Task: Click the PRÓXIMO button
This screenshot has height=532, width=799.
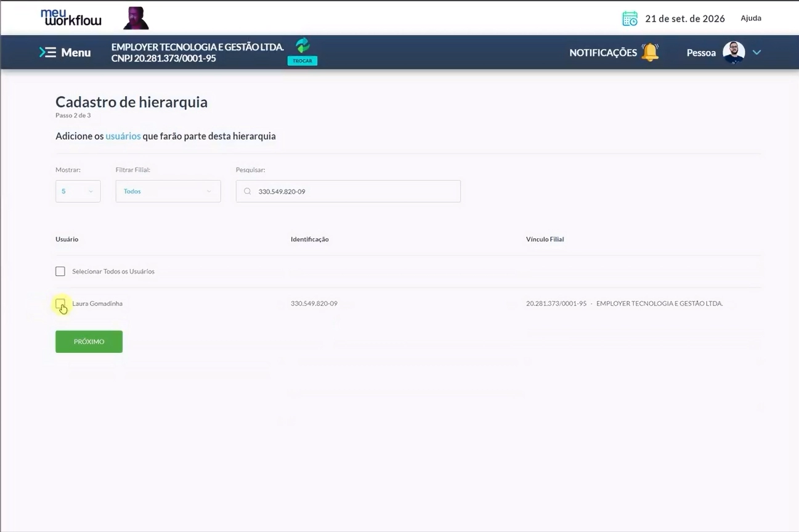Action: pos(89,342)
